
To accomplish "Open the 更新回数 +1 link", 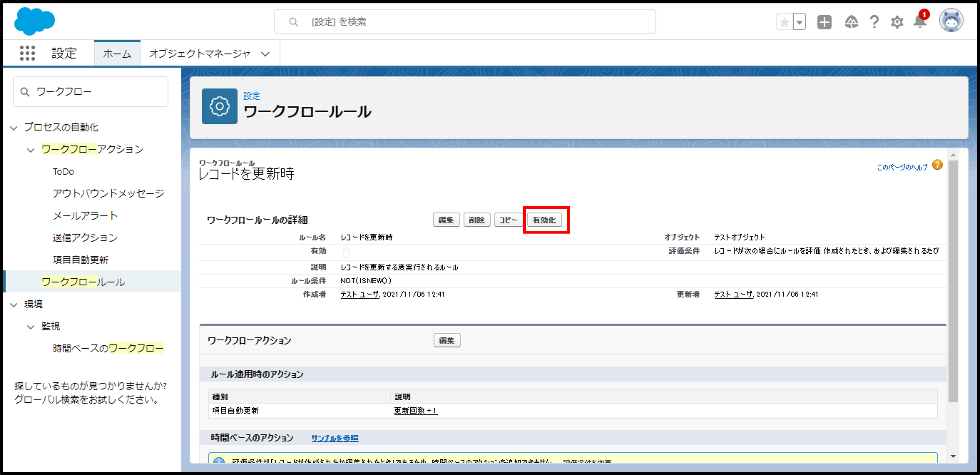I will click(x=415, y=411).
